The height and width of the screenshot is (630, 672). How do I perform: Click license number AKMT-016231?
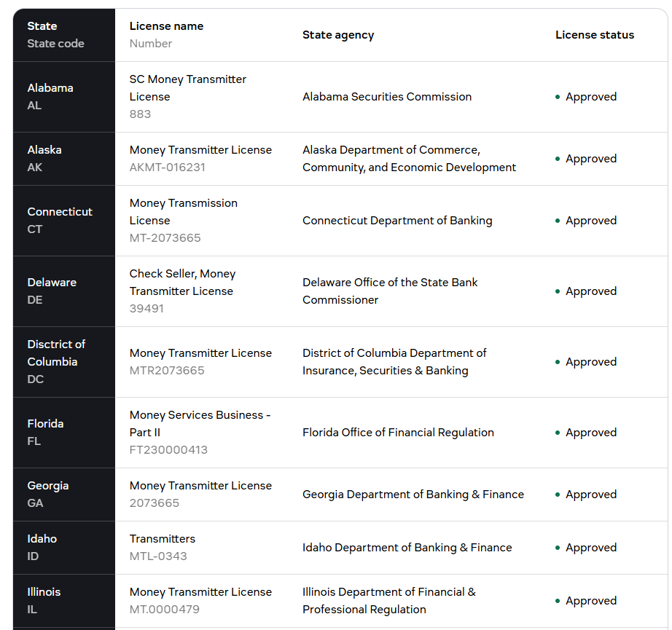168,168
